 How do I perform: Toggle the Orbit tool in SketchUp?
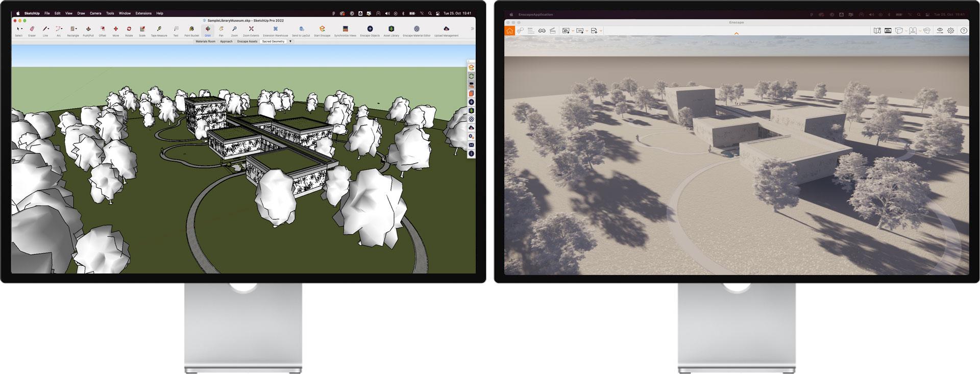click(x=208, y=29)
